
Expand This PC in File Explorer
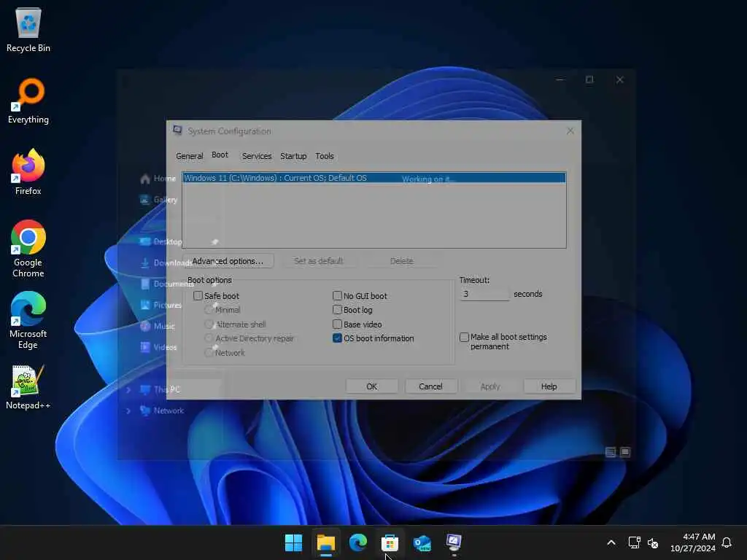click(x=128, y=389)
